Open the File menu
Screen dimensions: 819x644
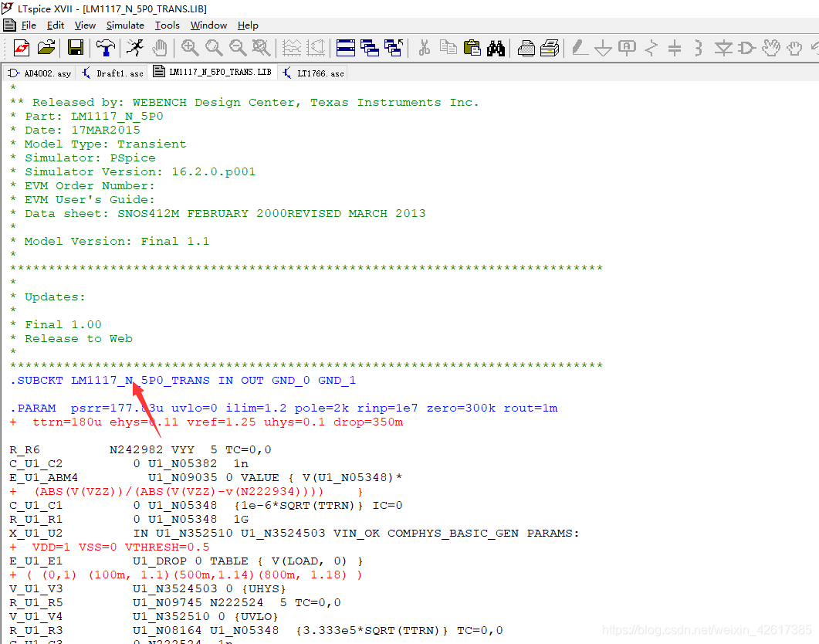29,25
